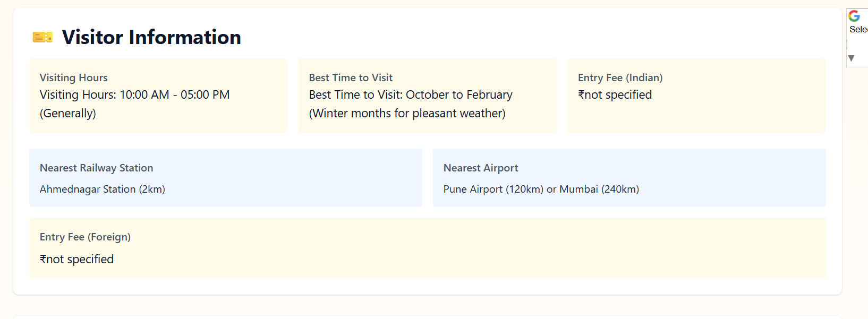This screenshot has width=868, height=319.
Task: Click the Winter months for pleasant weather line
Action: pyautogui.click(x=407, y=114)
